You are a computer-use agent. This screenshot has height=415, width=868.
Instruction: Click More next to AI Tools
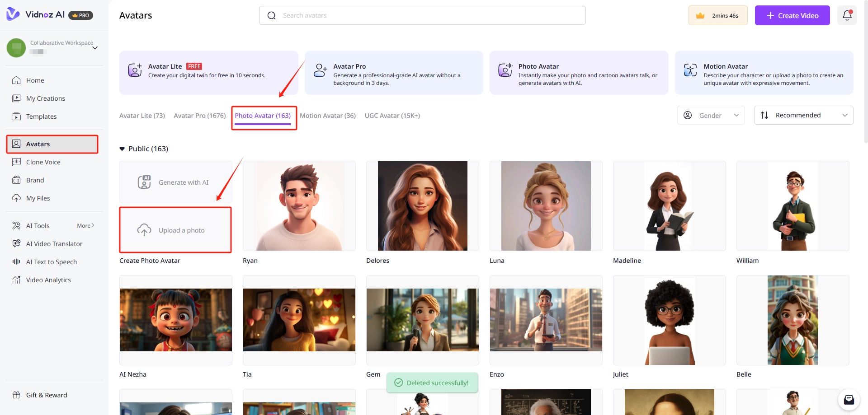click(85, 226)
